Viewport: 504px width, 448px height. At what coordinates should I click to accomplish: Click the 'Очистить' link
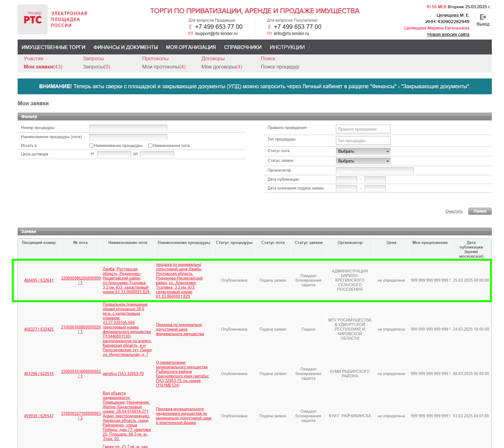[x=454, y=211]
